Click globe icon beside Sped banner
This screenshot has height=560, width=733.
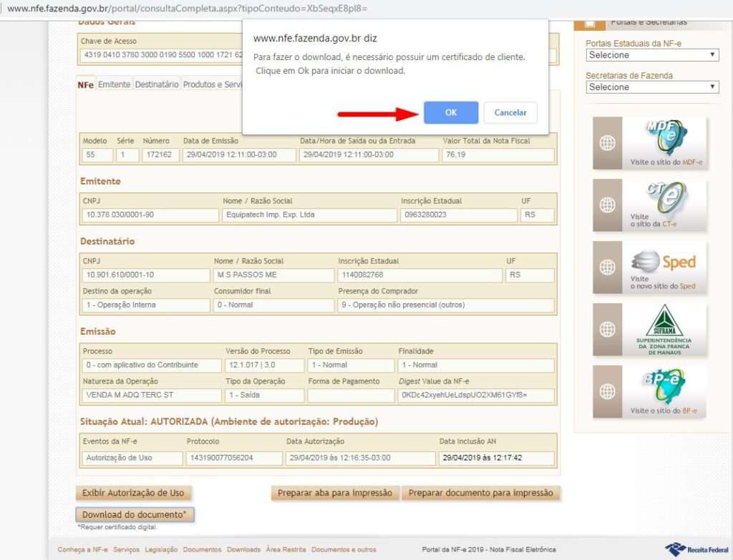click(607, 267)
